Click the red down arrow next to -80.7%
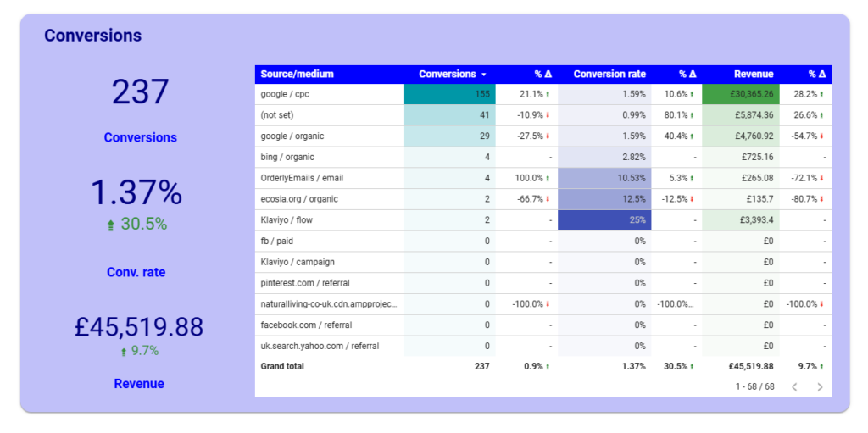This screenshot has height=433, width=868. click(x=821, y=199)
